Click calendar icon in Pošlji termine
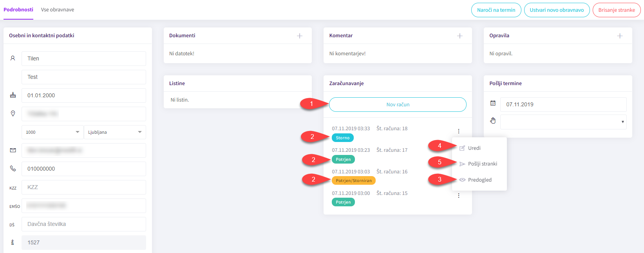This screenshot has width=644, height=253. tap(493, 104)
